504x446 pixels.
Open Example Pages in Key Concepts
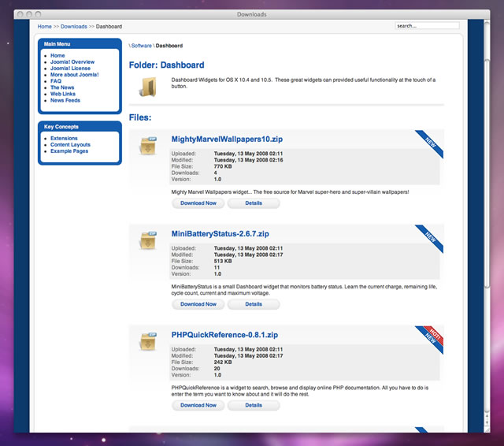click(x=69, y=151)
